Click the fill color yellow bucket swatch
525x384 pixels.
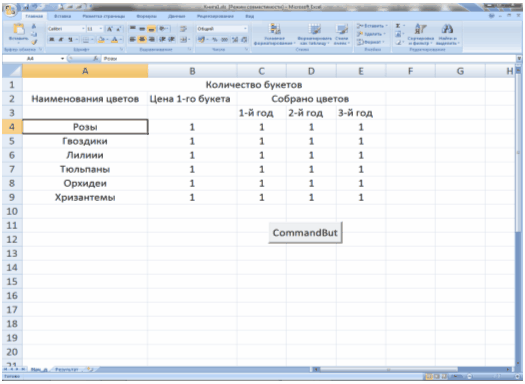[101, 40]
